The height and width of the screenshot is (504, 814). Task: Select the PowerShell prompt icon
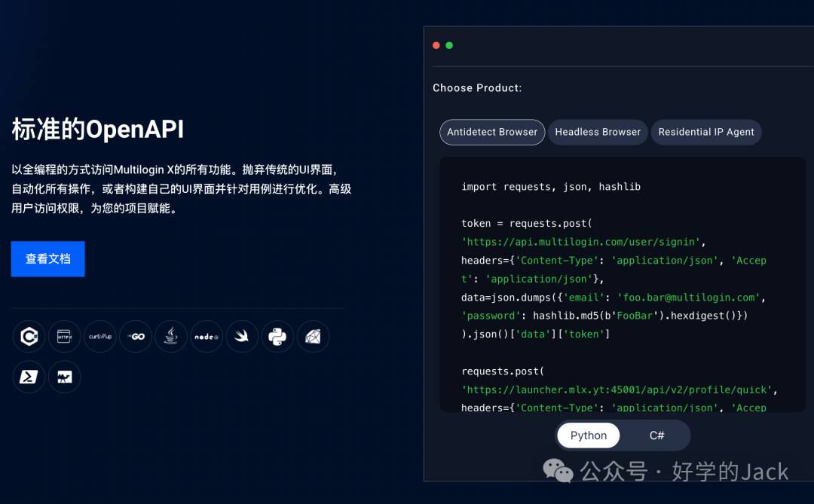click(29, 377)
